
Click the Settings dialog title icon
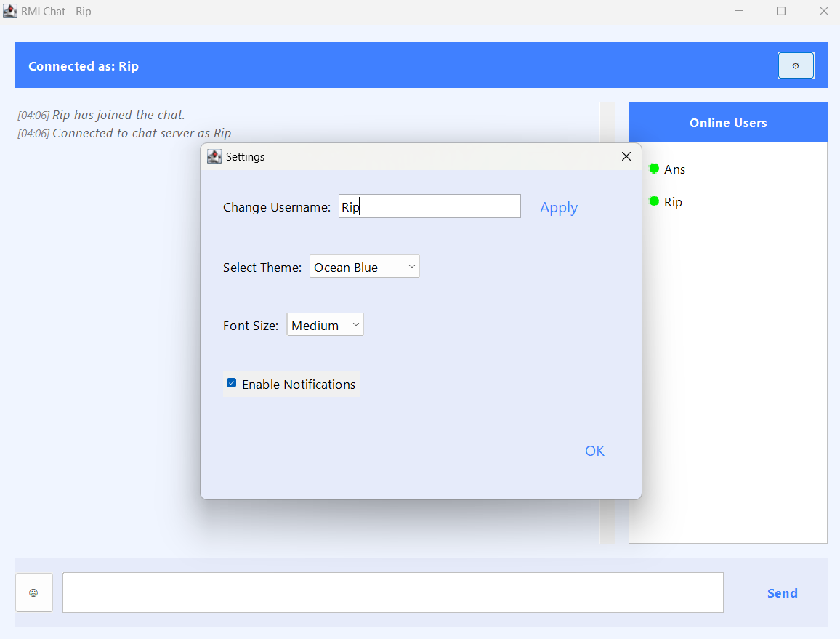coord(214,156)
